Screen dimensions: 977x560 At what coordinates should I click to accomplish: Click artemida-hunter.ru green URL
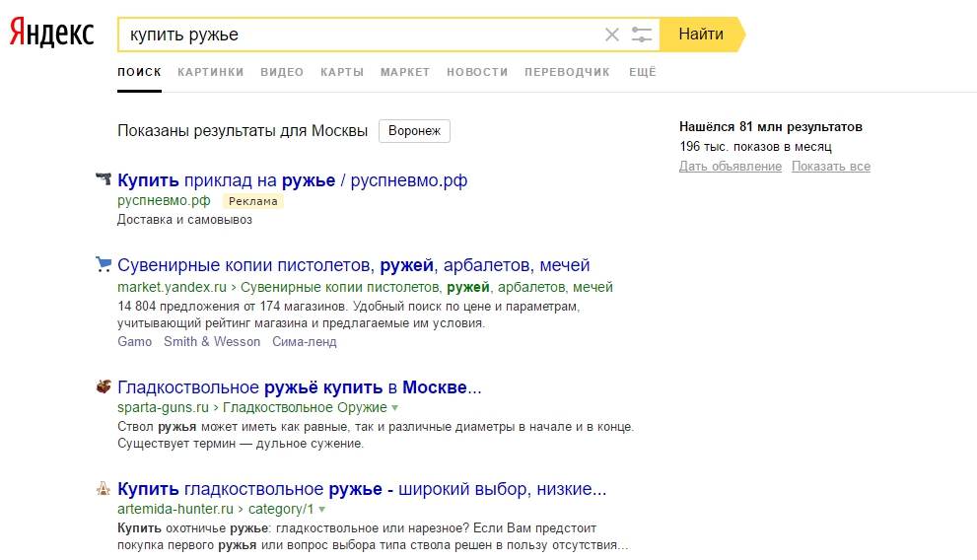175,509
